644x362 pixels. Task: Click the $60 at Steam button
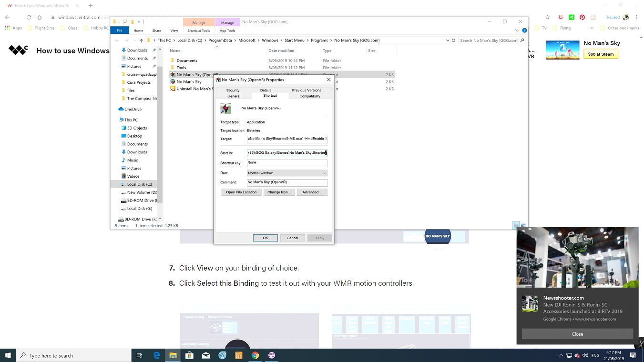[x=601, y=54]
